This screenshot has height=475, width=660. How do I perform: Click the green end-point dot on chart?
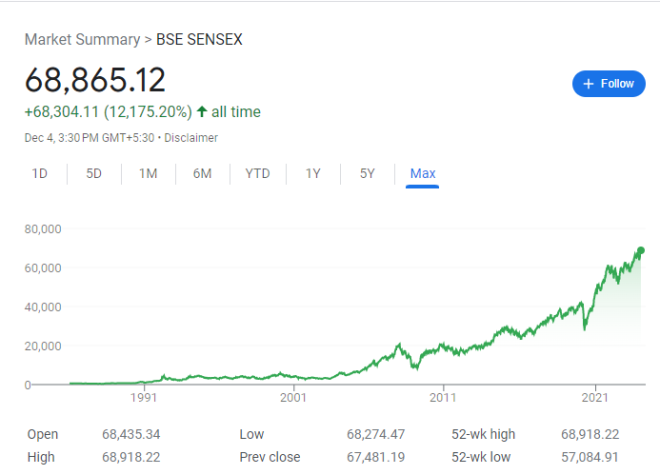click(x=641, y=250)
